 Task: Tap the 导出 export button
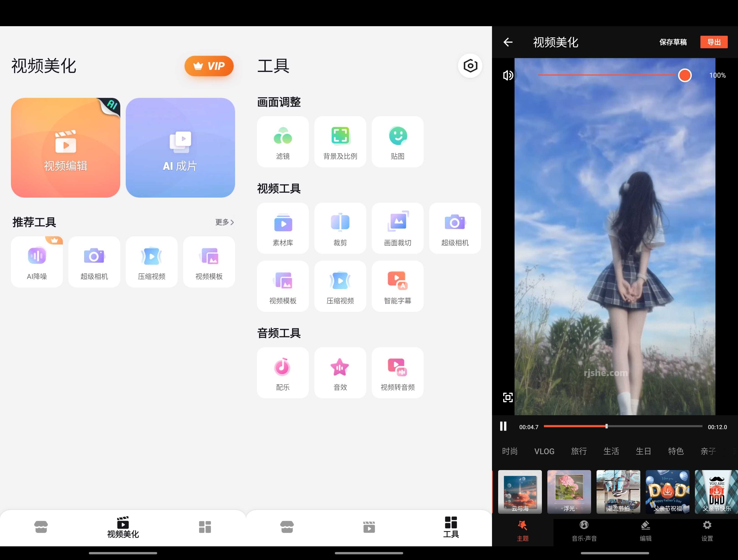click(714, 42)
